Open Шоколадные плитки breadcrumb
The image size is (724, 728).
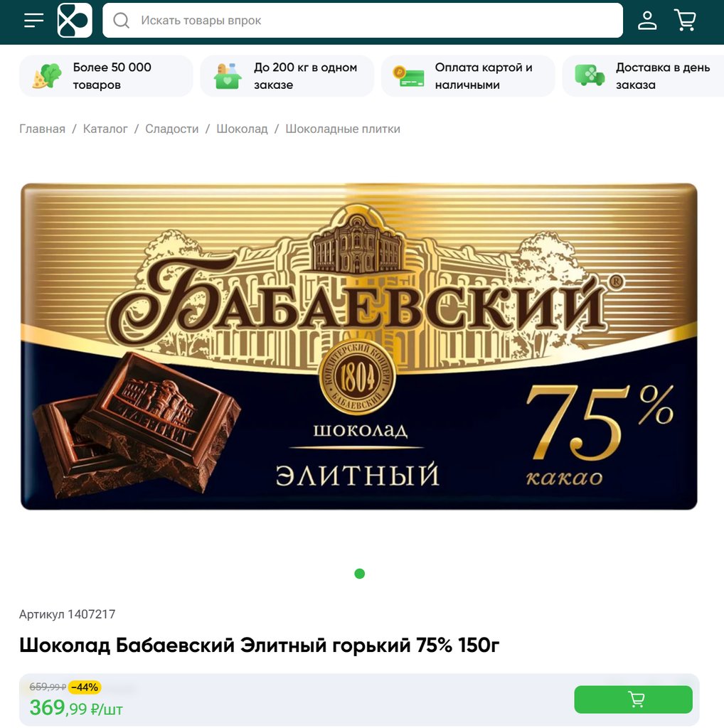[x=343, y=129]
